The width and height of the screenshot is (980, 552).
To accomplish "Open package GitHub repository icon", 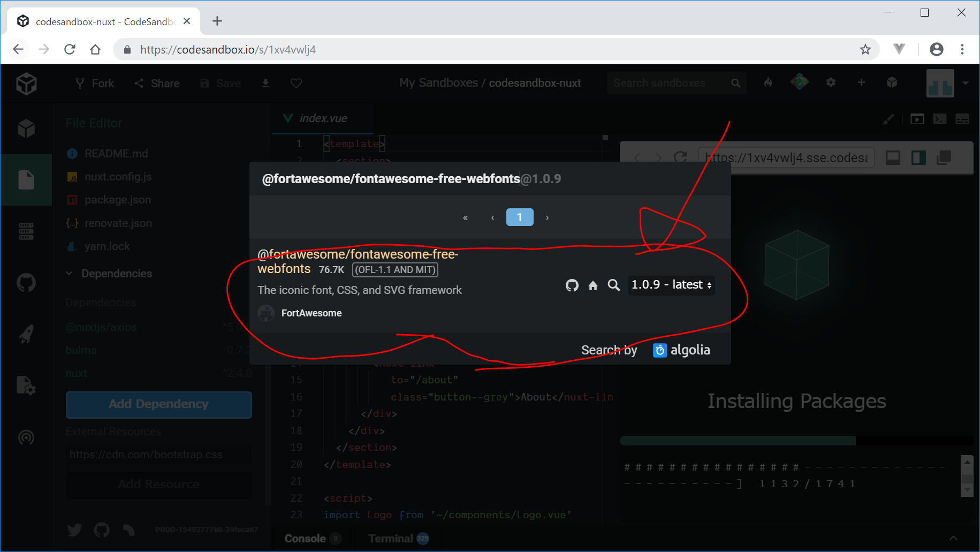I will click(572, 285).
